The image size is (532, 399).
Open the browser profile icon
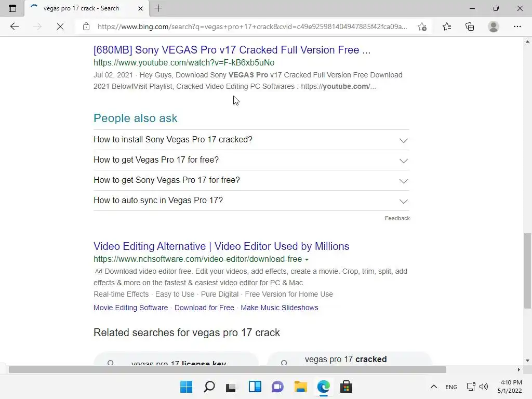[494, 26]
